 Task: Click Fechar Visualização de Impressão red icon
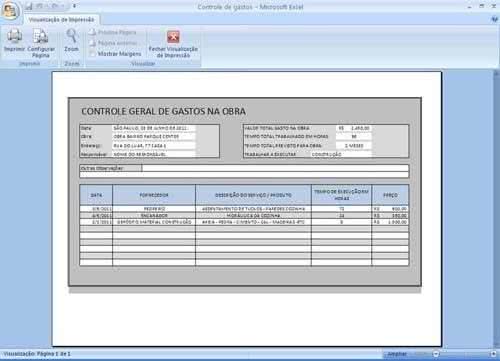point(173,37)
